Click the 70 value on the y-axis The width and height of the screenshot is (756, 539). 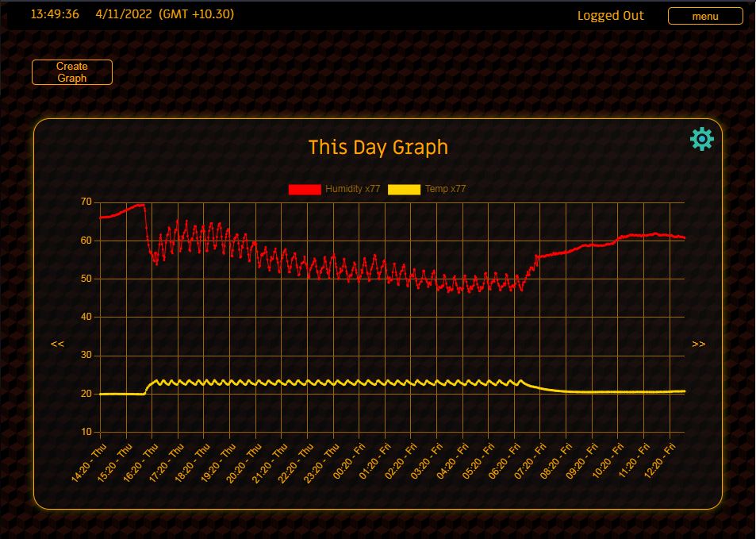[86, 202]
